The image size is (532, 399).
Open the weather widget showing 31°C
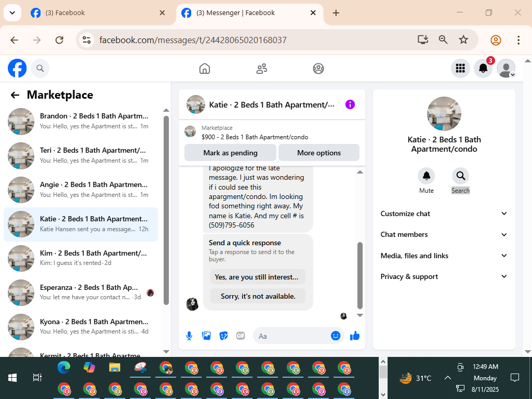point(415,378)
